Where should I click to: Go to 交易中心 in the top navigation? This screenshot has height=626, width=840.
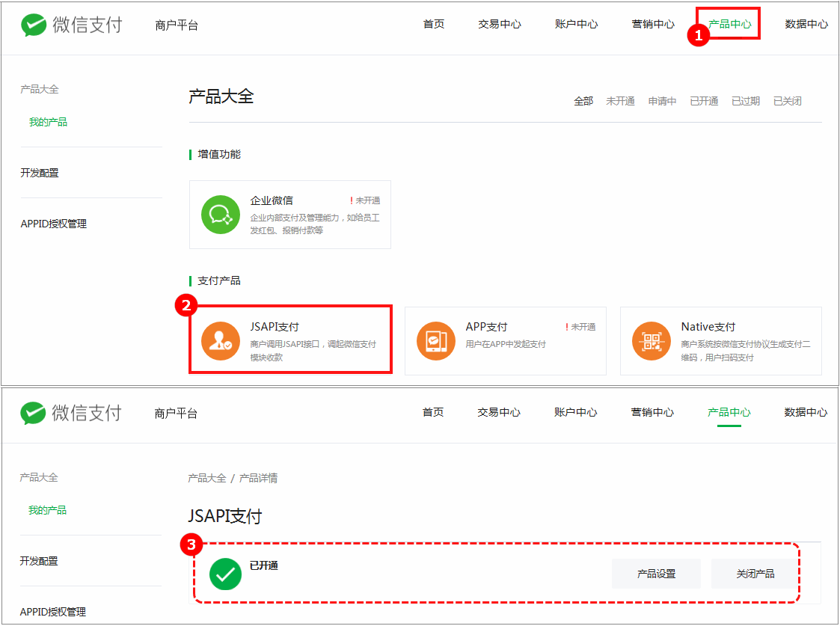click(x=499, y=24)
